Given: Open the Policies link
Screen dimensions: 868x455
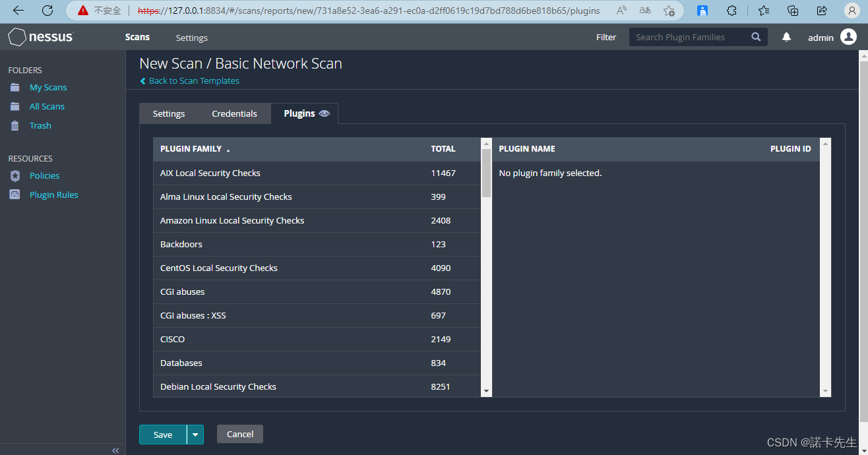Looking at the screenshot, I should click(44, 175).
